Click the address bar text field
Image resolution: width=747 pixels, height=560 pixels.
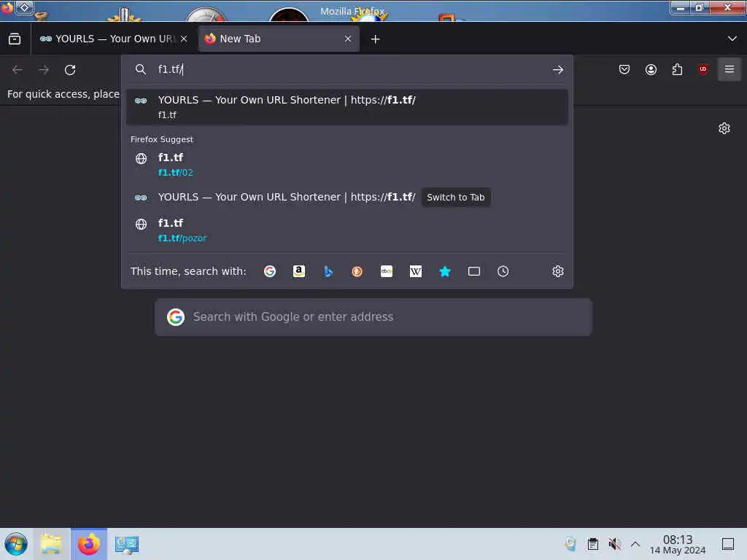pos(350,69)
